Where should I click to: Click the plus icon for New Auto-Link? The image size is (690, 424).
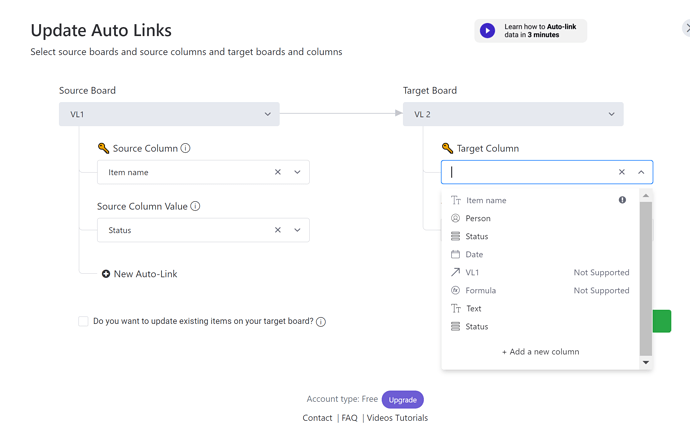[106, 274]
